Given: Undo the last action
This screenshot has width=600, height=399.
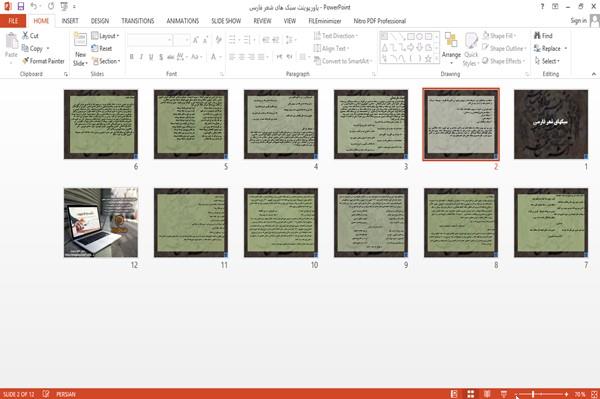Looking at the screenshot, I should 34,7.
